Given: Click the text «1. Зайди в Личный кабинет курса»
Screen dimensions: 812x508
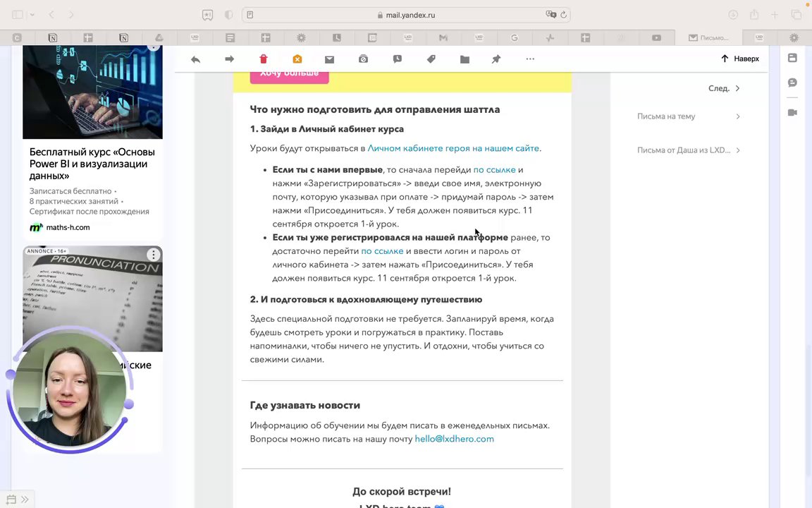Looking at the screenshot, I should (x=327, y=129).
